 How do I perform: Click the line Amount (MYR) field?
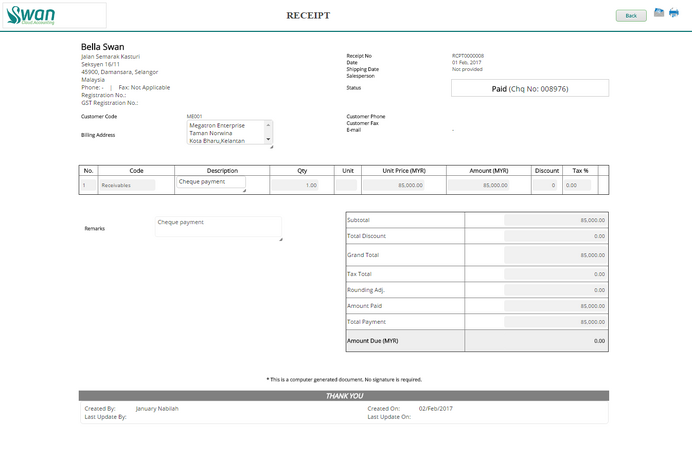pos(479,185)
